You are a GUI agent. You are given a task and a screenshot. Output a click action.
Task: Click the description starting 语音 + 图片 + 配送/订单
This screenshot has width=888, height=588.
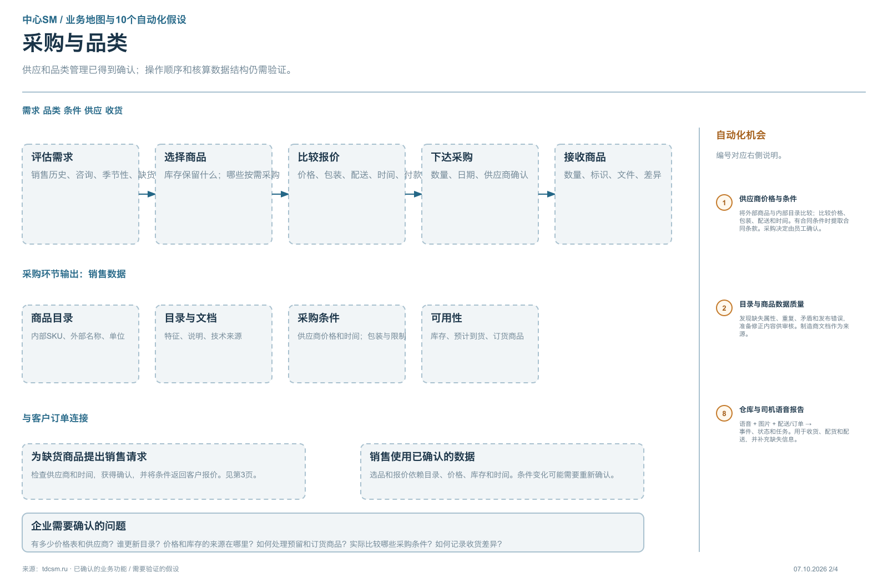(x=794, y=432)
